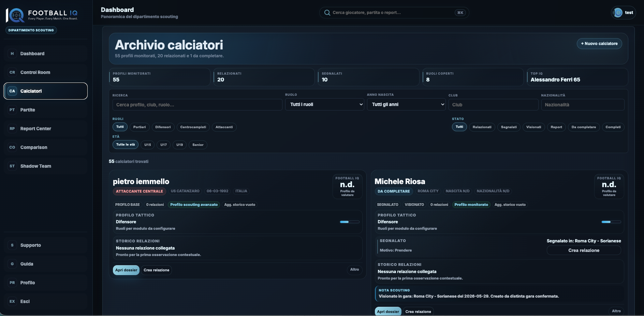Click the CA icon beside Calciatori
644x316 pixels.
tap(12, 91)
